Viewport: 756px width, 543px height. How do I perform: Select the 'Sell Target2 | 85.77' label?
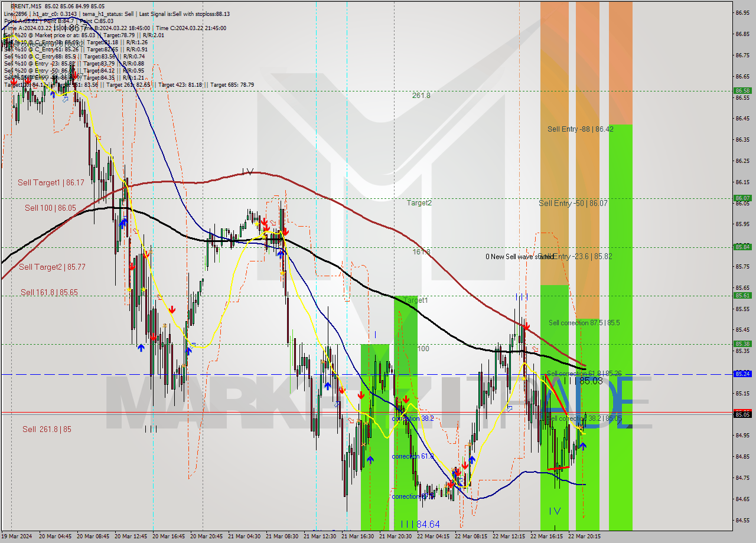52,267
